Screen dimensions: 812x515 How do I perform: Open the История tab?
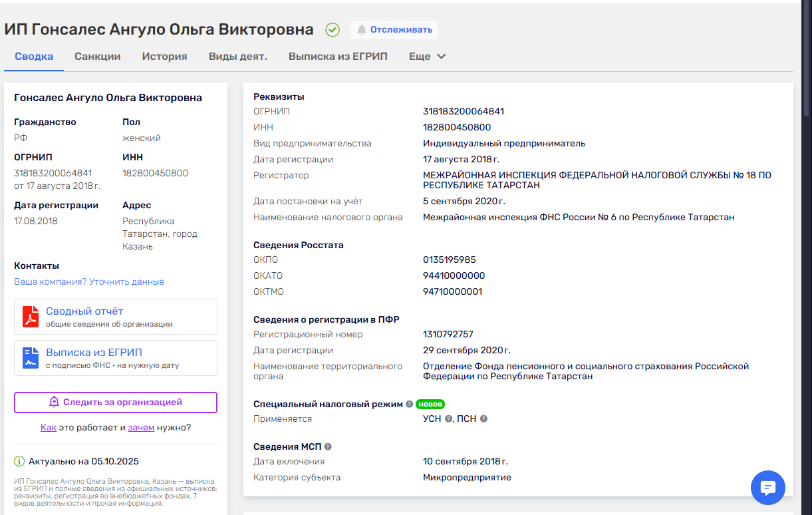click(x=164, y=57)
